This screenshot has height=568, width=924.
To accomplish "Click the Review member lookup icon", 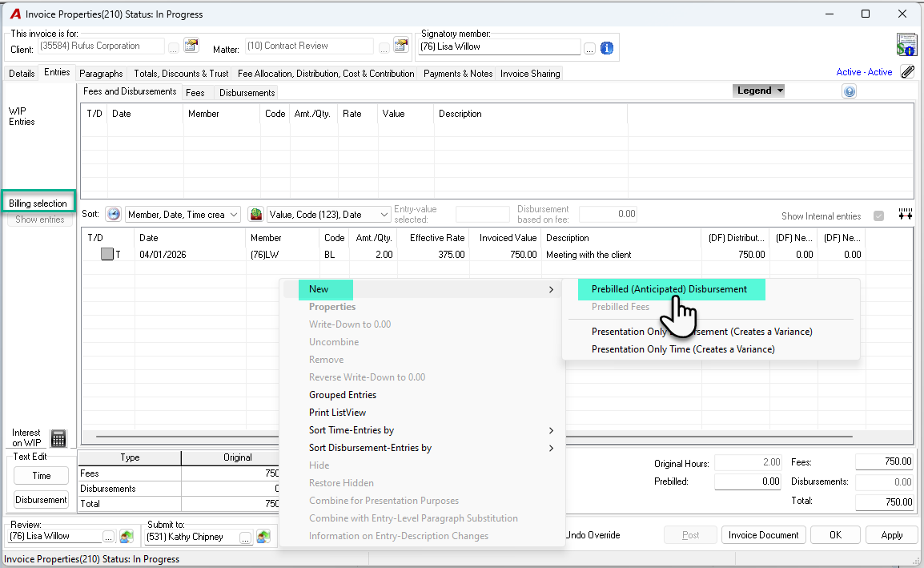I will point(126,537).
